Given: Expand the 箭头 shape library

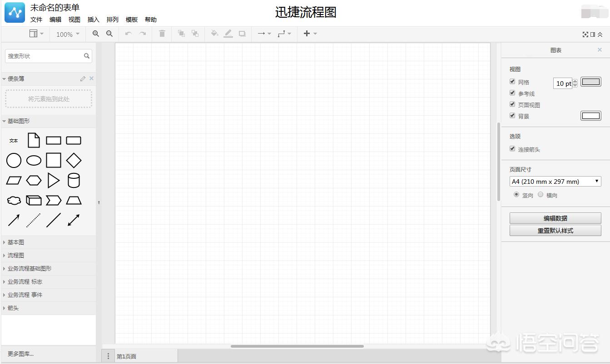Looking at the screenshot, I should tap(49, 308).
